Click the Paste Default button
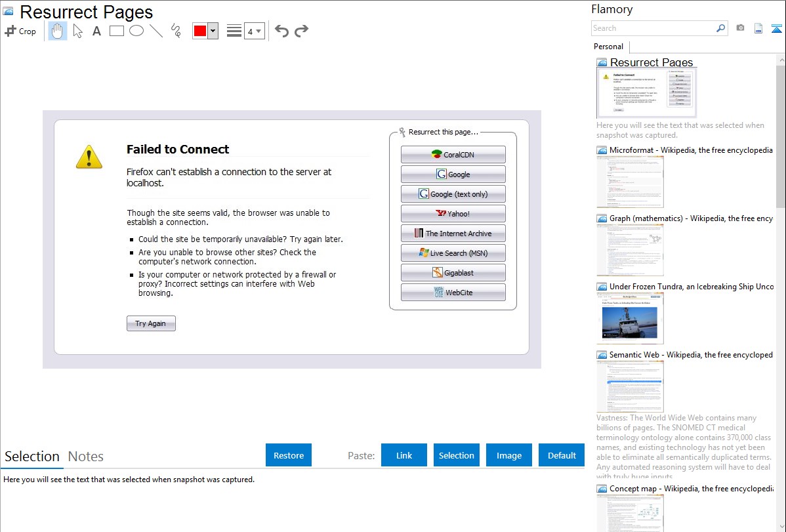Screen dimensions: 786x532 point(562,455)
